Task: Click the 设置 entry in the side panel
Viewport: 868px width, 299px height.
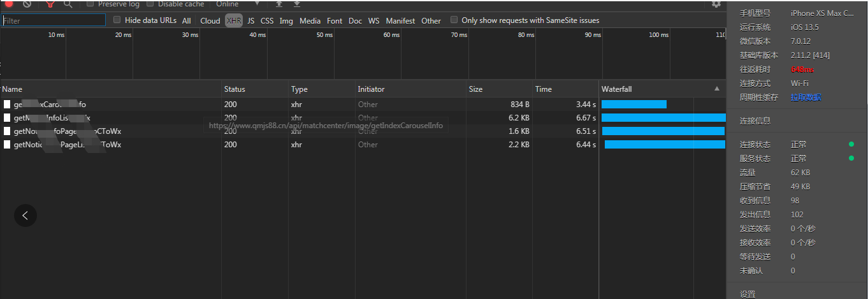Action: point(748,294)
